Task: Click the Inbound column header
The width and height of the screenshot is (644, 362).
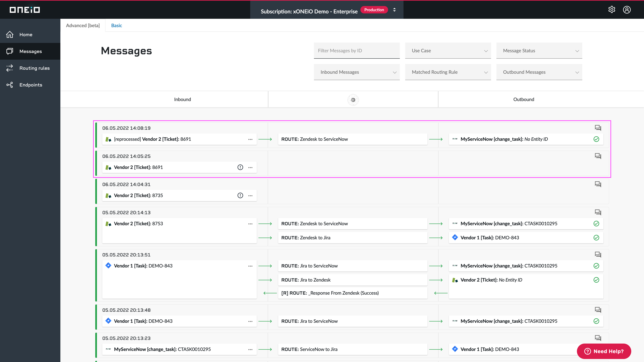Action: (x=182, y=99)
